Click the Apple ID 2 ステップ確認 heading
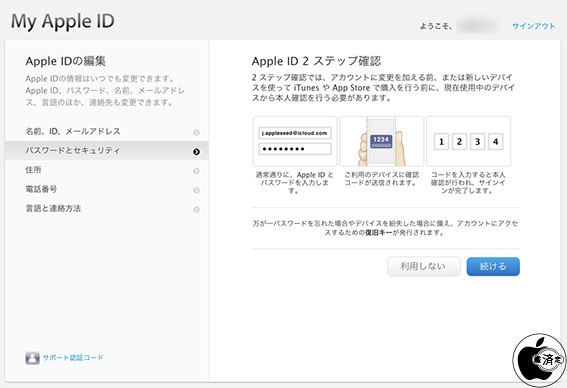This screenshot has height=388, width=567. [316, 61]
